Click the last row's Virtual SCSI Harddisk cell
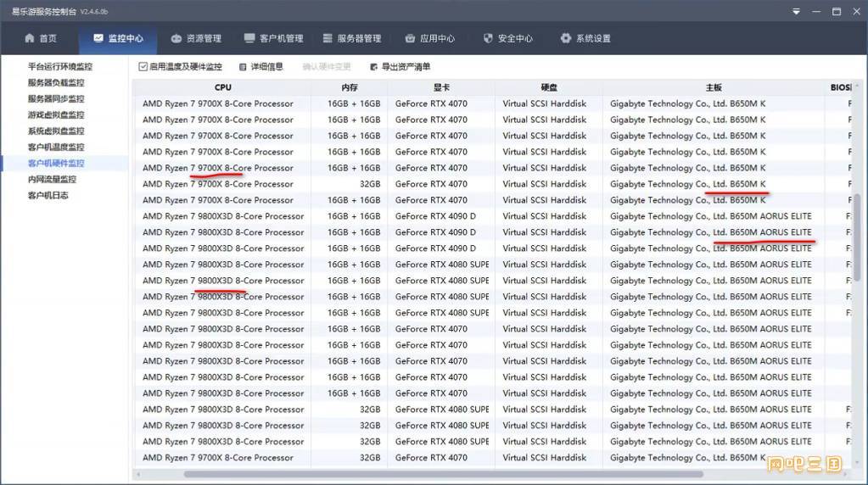This screenshot has height=485, width=868. point(544,458)
